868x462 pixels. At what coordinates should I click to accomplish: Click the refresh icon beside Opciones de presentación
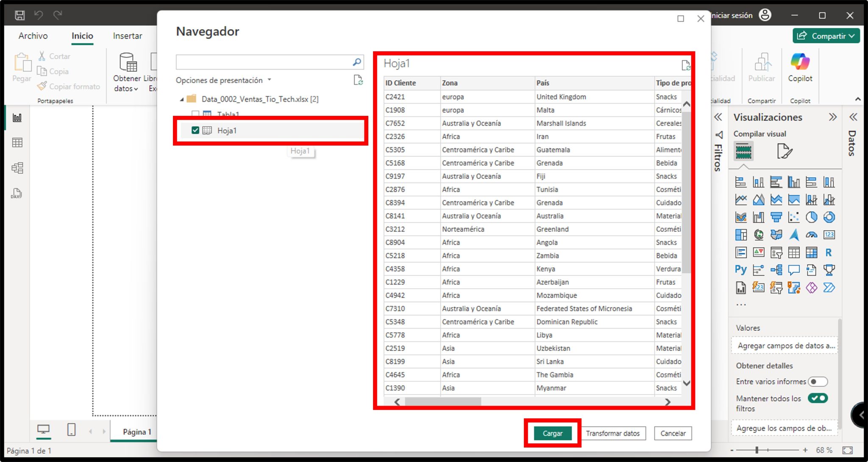pos(358,80)
